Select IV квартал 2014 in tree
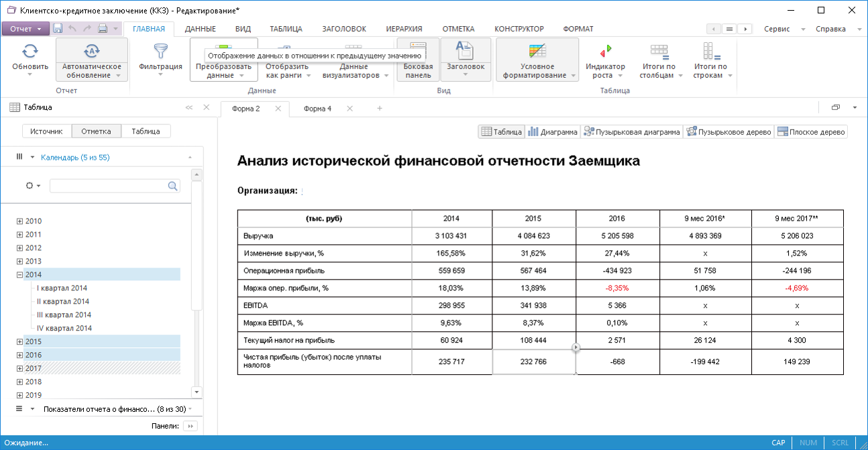Image resolution: width=868 pixels, height=450 pixels. click(64, 329)
